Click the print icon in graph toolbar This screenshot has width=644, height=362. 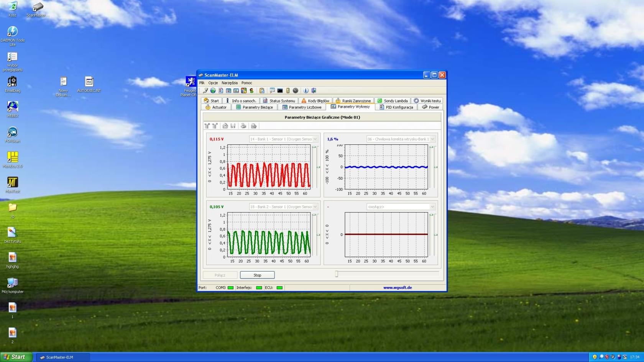(243, 126)
